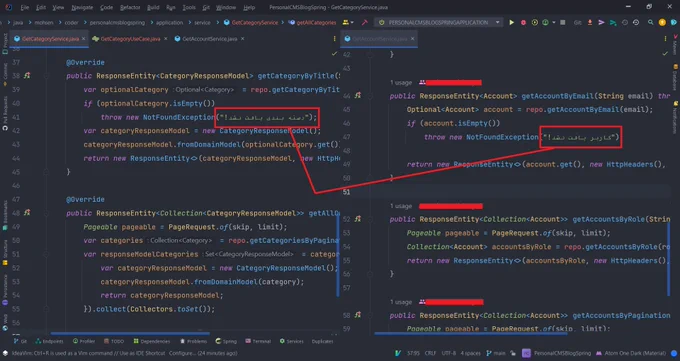Open the Navigate menu
The image size is (680, 361).
pos(82,7)
